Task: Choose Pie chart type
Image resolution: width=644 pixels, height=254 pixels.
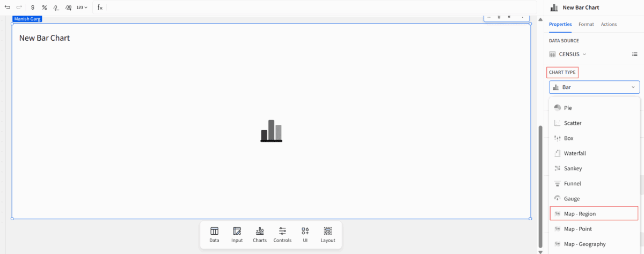Action: pyautogui.click(x=594, y=108)
